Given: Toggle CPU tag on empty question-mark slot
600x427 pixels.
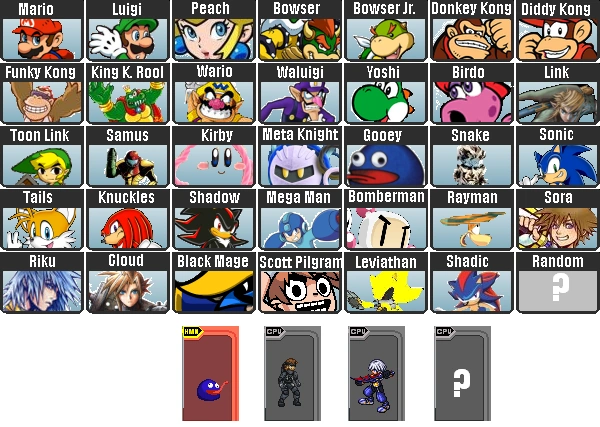Looking at the screenshot, I should tap(444, 331).
